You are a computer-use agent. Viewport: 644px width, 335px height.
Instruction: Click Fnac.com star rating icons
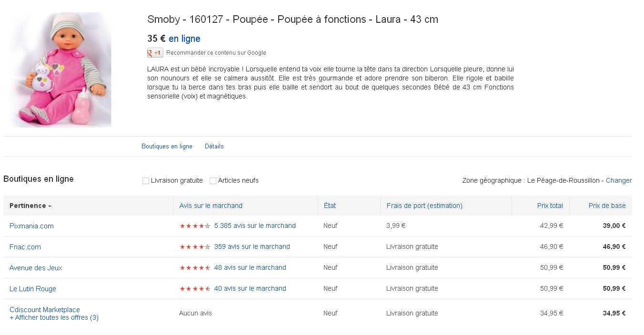tap(195, 247)
